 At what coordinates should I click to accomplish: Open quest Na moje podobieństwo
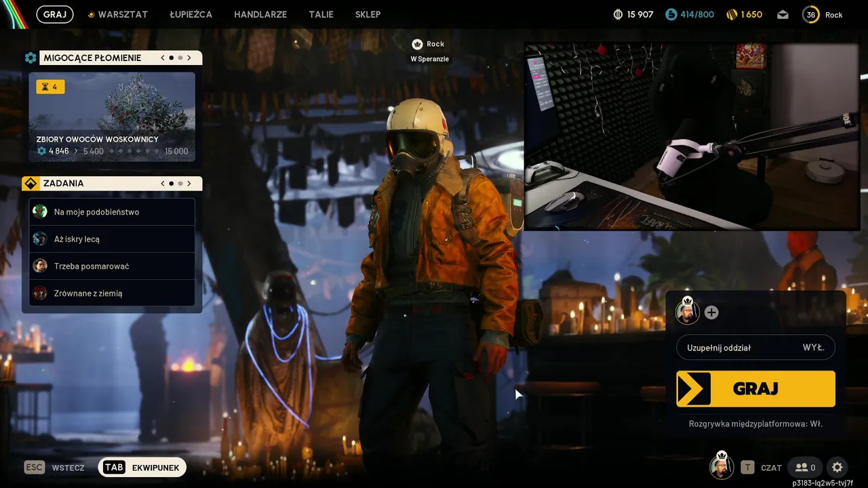112,212
